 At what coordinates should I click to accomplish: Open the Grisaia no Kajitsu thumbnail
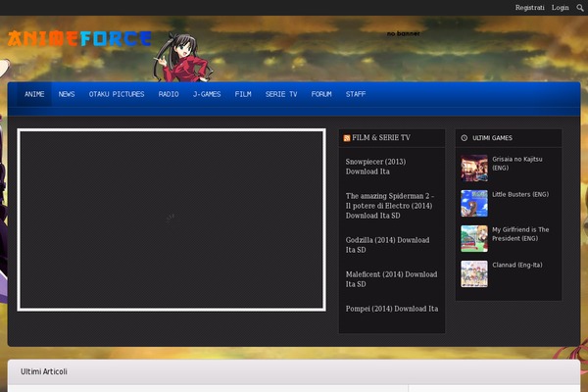point(474,168)
